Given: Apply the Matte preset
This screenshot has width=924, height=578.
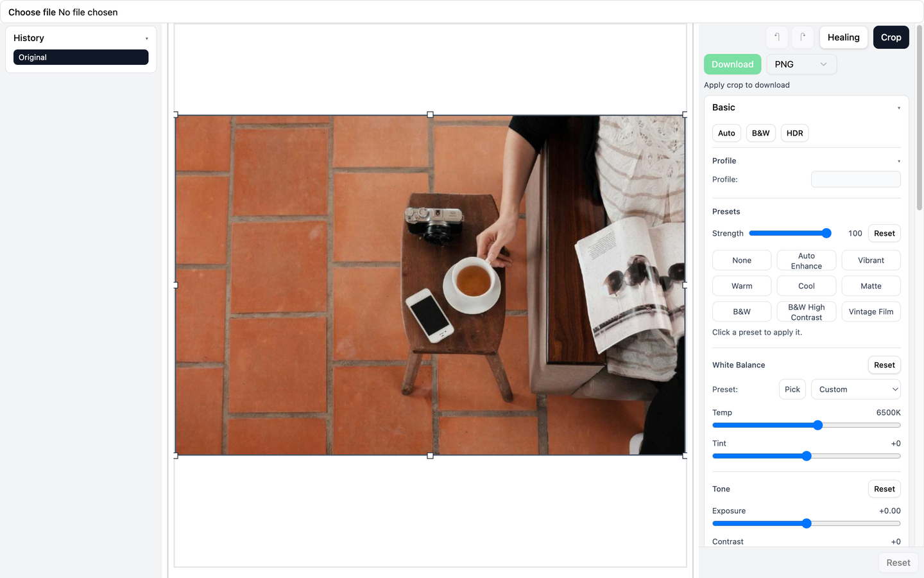Looking at the screenshot, I should pos(871,286).
